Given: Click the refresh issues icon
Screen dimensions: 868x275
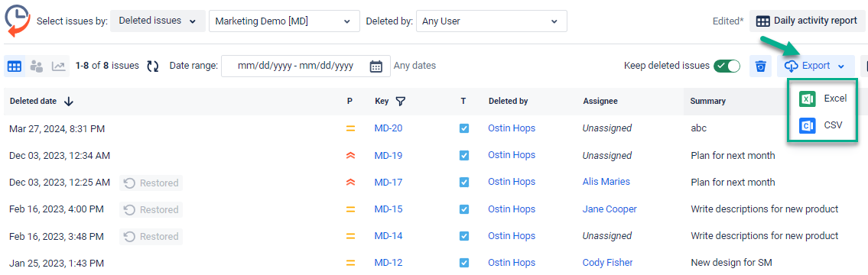Looking at the screenshot, I should coord(153,66).
